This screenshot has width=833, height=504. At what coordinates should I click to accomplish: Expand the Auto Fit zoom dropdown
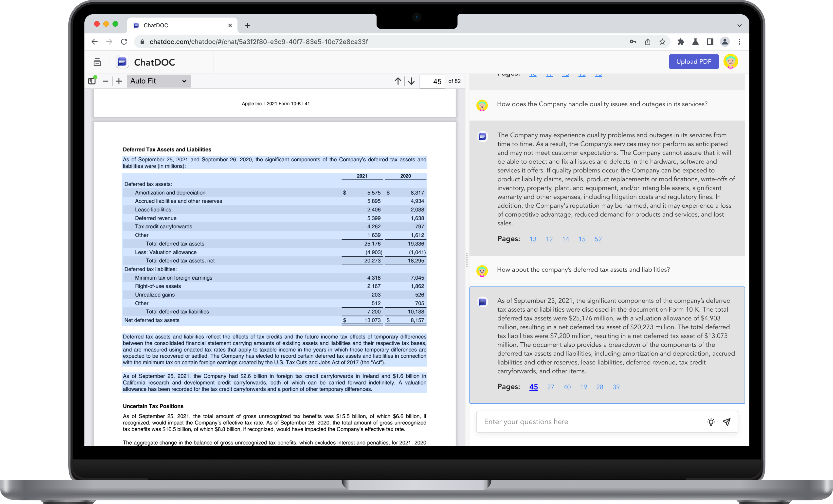(159, 81)
